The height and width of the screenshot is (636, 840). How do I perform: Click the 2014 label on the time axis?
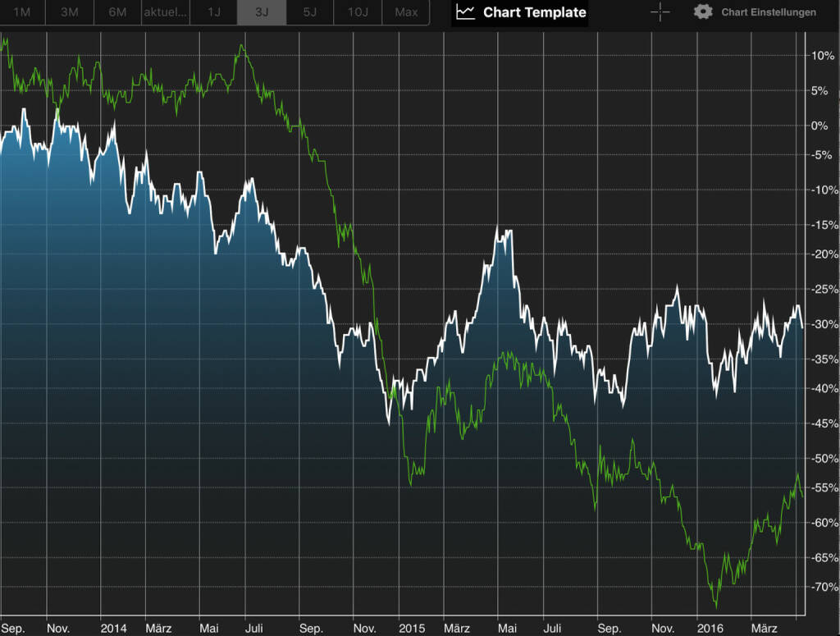click(x=113, y=628)
